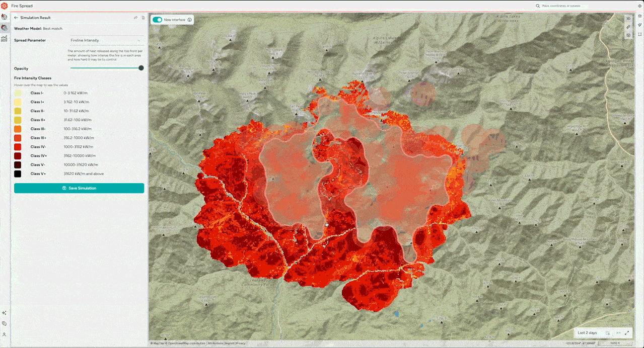Toggle the New Interface switch
Viewport: 644px width, 348px height.
point(158,20)
